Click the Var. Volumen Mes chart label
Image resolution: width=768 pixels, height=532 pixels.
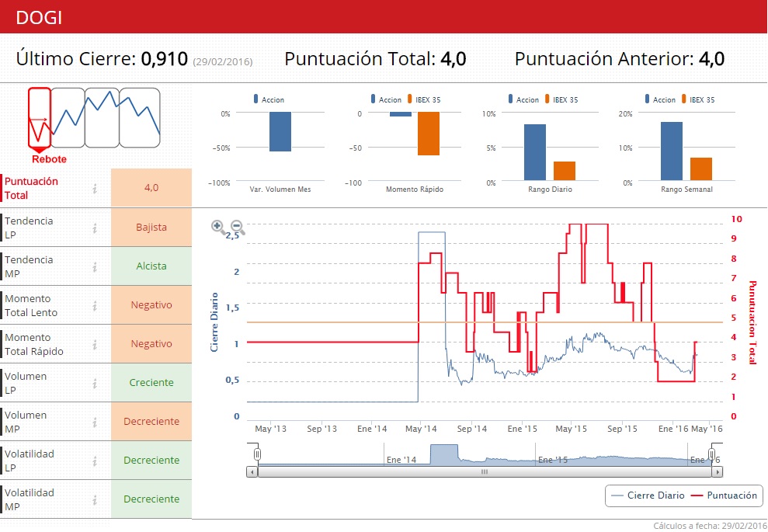280,189
